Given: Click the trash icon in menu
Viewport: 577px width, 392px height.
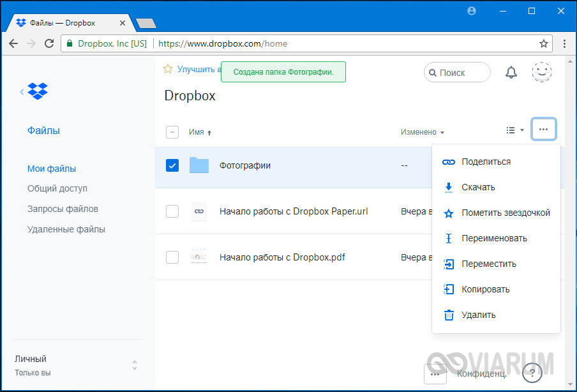Looking at the screenshot, I should [x=449, y=315].
